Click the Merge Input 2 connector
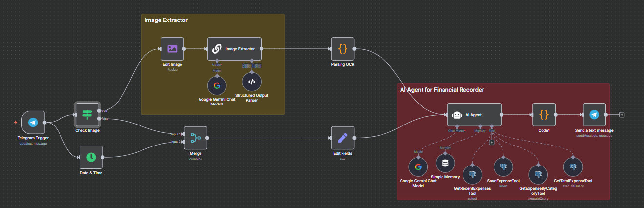Screen dimensions: 644x208 (182, 142)
